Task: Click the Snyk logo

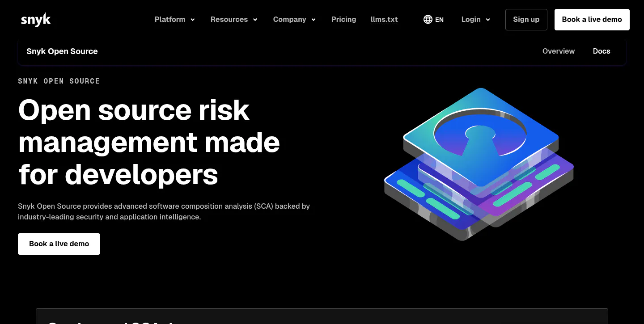Action: click(x=36, y=20)
